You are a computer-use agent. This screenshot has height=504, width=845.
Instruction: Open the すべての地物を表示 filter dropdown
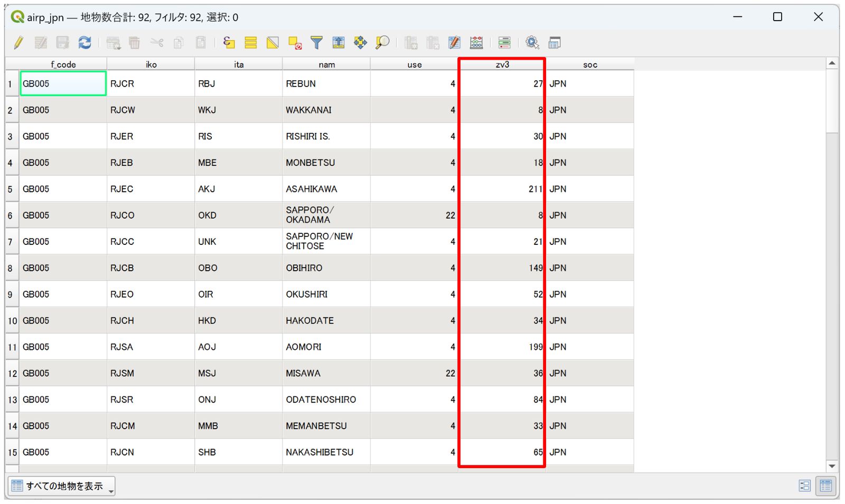pyautogui.click(x=61, y=486)
